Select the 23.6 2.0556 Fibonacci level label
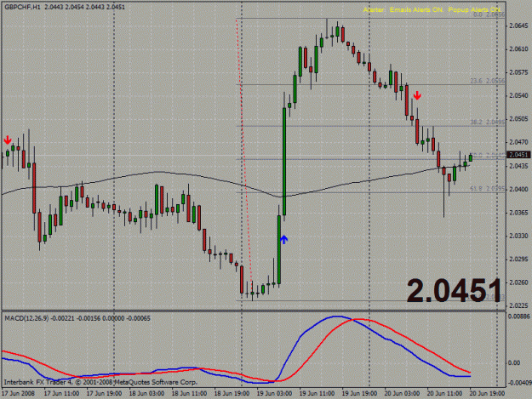Screen dimensions: 532x399 487,81
